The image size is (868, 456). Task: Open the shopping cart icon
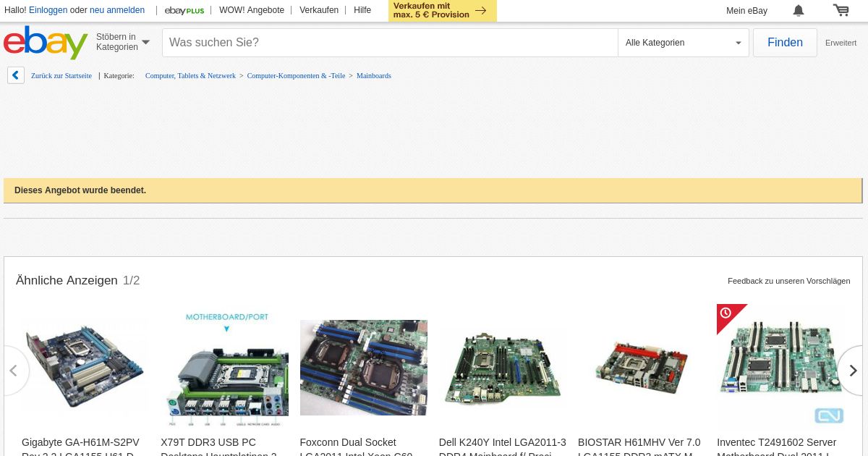pos(841,10)
